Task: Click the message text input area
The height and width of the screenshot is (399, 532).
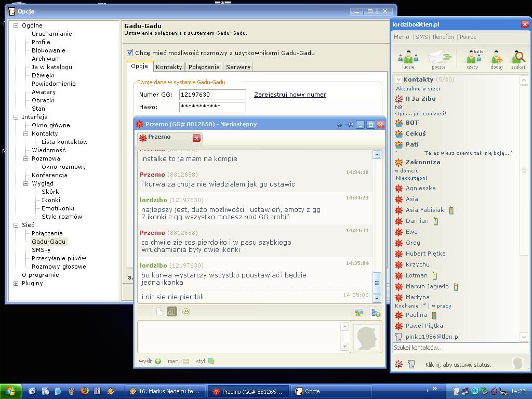Action: pyautogui.click(x=239, y=337)
